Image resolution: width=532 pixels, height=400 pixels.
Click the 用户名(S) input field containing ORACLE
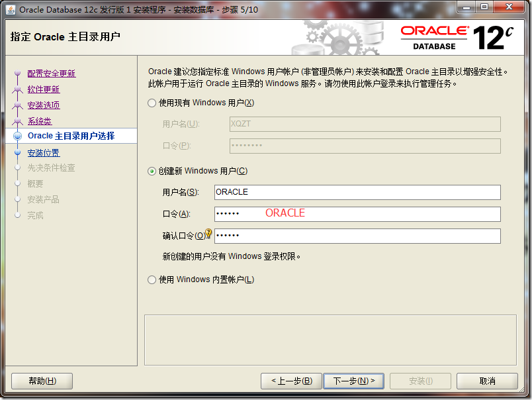tap(357, 192)
